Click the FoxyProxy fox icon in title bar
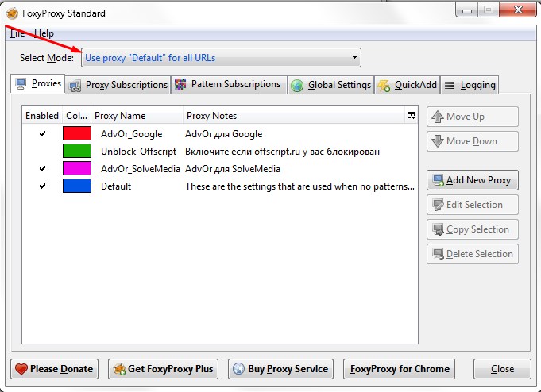 coord(12,13)
